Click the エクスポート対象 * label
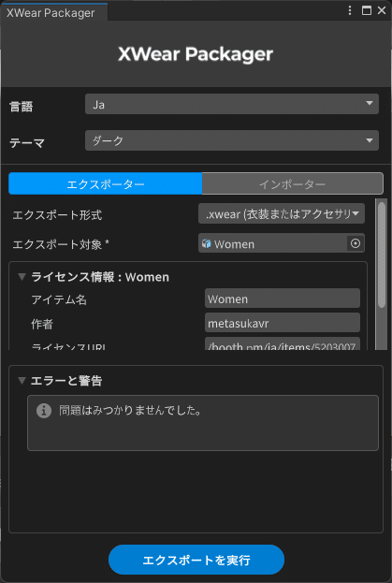The height and width of the screenshot is (583, 392). coord(61,244)
